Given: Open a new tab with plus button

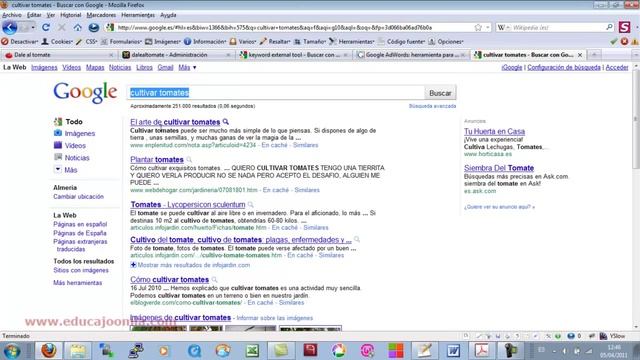Looking at the screenshot, I should [594, 55].
